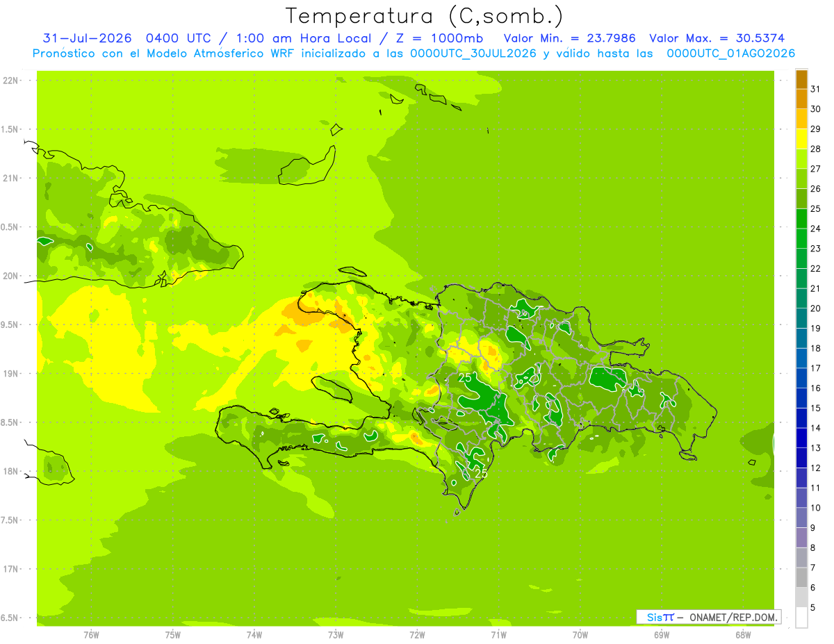
Task: Click the "7.5N" latitude label
Action: click(10, 520)
